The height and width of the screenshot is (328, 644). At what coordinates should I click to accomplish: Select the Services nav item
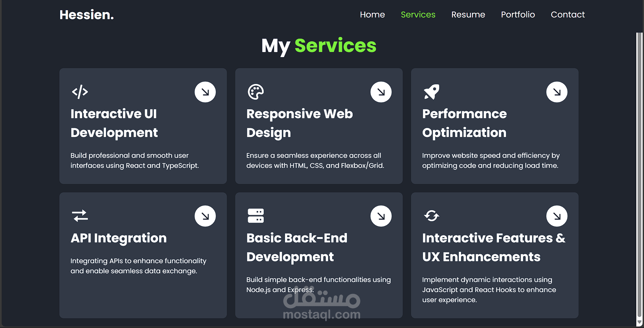coord(418,14)
